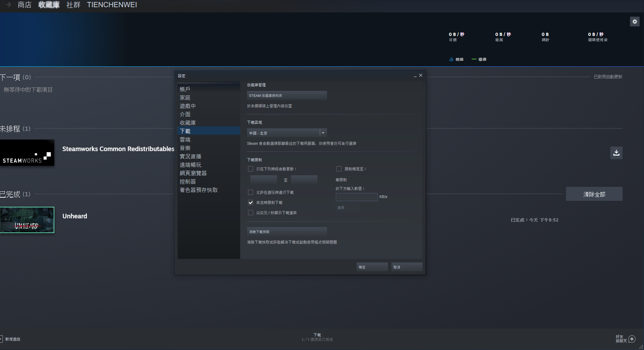Select 遠端暢玩 in settings sidebar

pyautogui.click(x=209, y=165)
